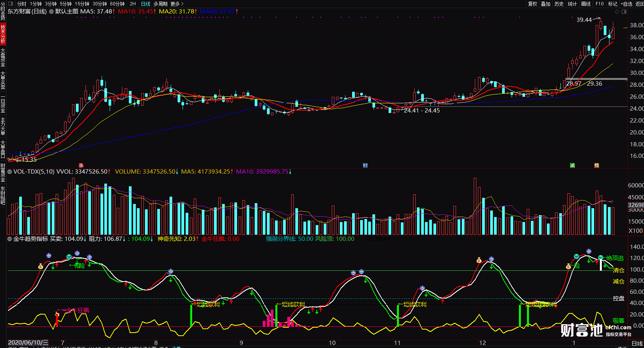
Task: Open the 大盘资金 sidebar tab
Action: point(3,57)
